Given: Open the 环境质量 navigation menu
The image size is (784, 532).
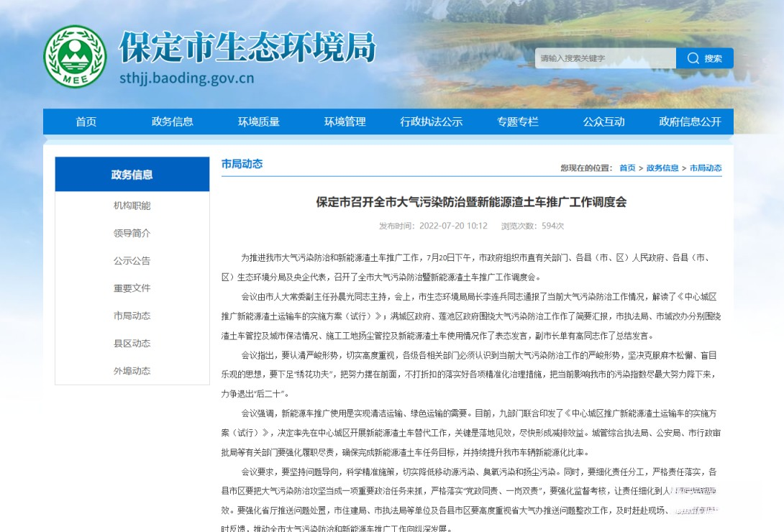Looking at the screenshot, I should pos(258,121).
